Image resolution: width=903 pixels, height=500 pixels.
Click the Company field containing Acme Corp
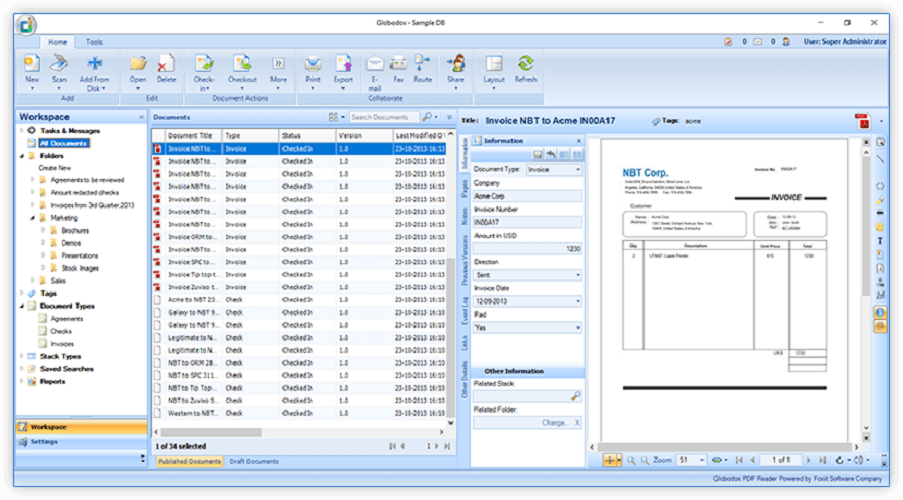tap(528, 196)
